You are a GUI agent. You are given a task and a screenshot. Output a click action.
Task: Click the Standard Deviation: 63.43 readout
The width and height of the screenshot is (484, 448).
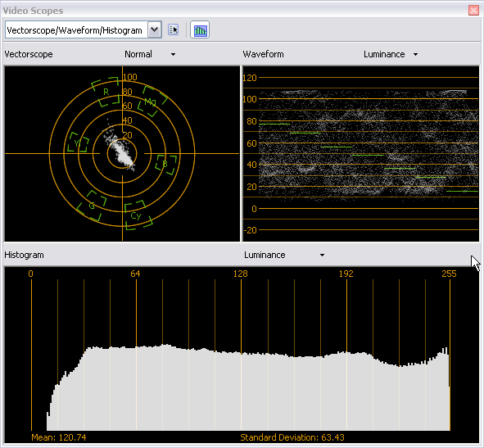[x=292, y=437]
